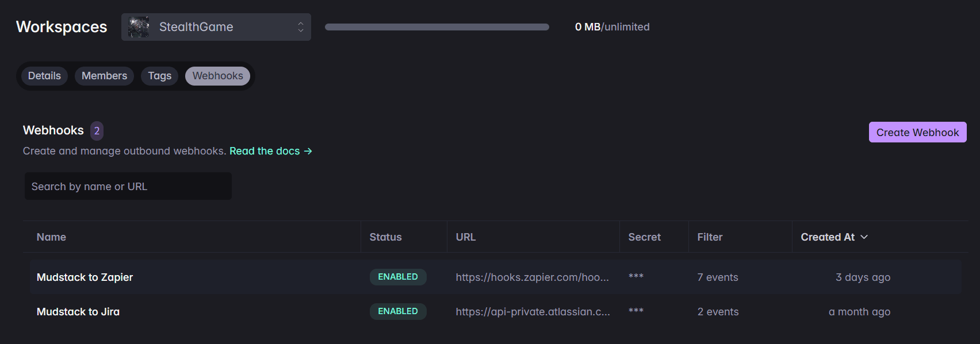This screenshot has height=344, width=980.
Task: Sort webhooks by Created At
Action: (x=834, y=237)
